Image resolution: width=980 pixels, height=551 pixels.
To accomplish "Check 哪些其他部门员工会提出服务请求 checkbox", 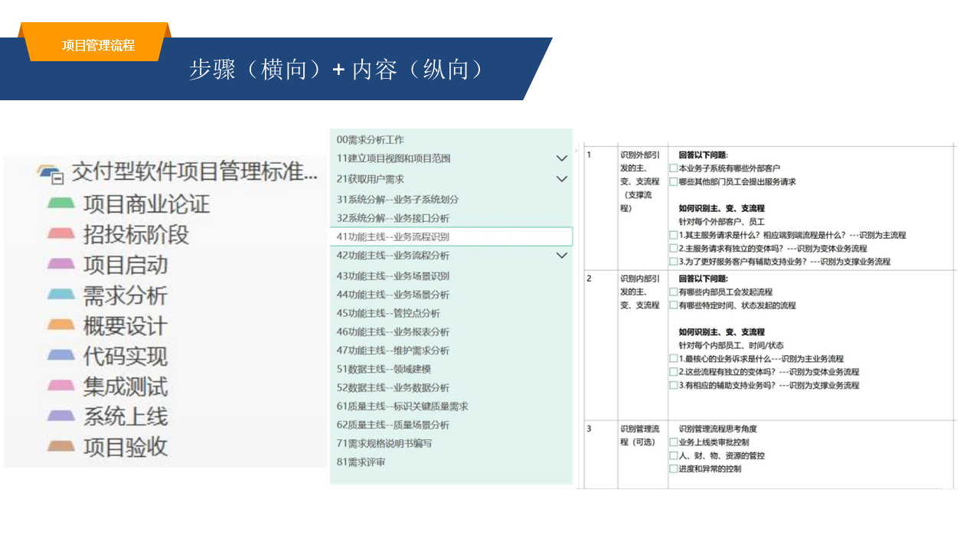I will point(673,182).
